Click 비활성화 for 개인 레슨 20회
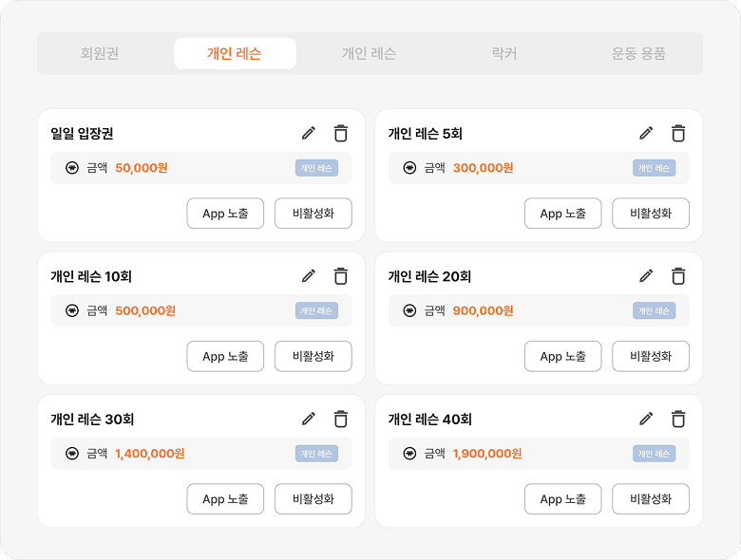This screenshot has height=560, width=741. click(651, 356)
